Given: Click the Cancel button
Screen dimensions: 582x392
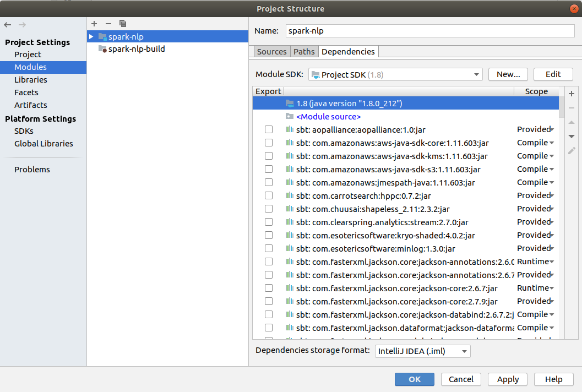Looking at the screenshot, I should coord(461,379).
